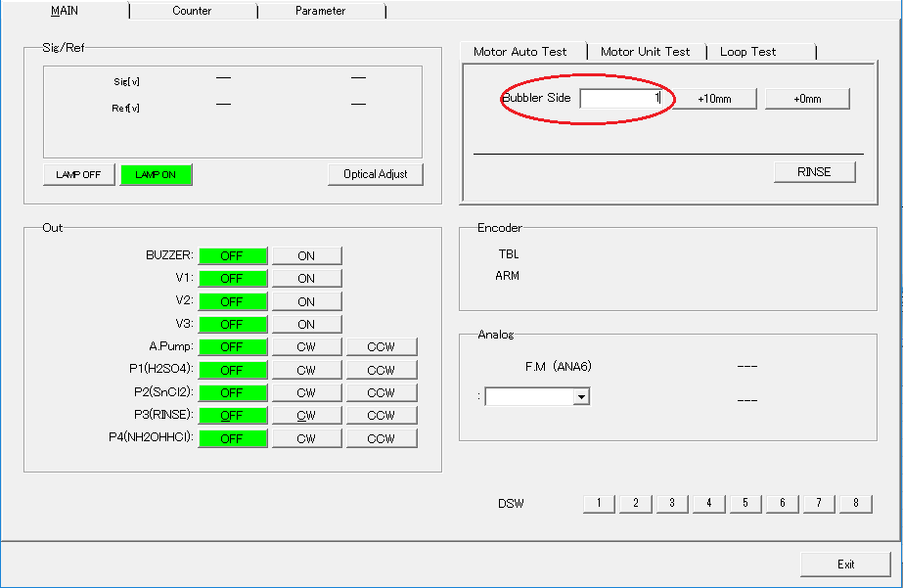Click DSW button 1
This screenshot has width=903, height=588.
click(x=599, y=503)
